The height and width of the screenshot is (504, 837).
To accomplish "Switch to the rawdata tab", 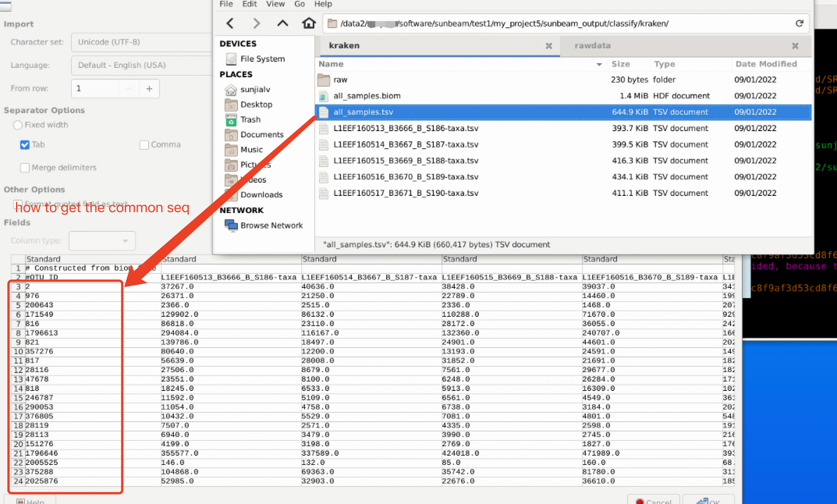I will pos(592,46).
